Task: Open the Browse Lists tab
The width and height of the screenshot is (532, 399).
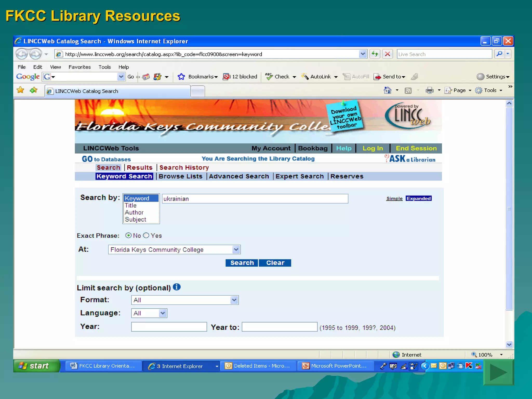Action: (180, 176)
